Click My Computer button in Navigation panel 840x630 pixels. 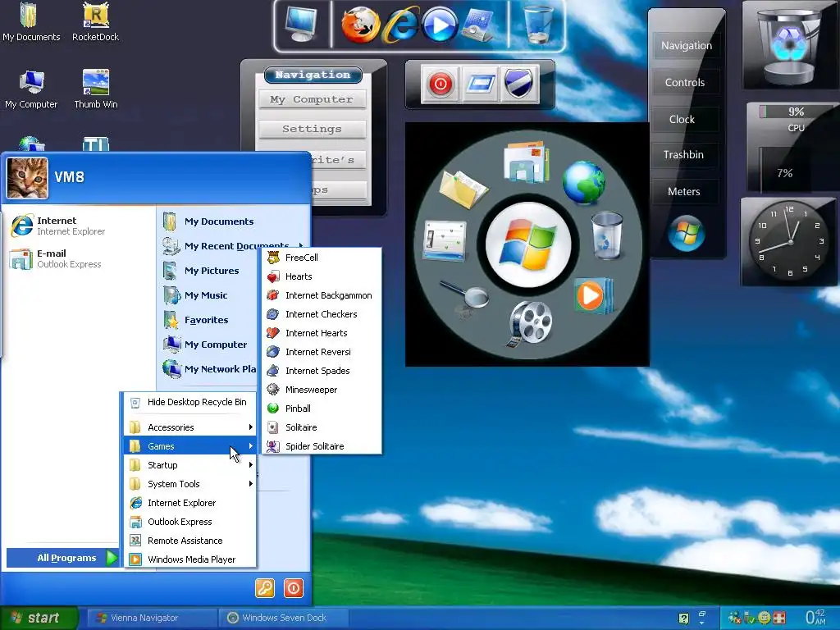click(312, 99)
